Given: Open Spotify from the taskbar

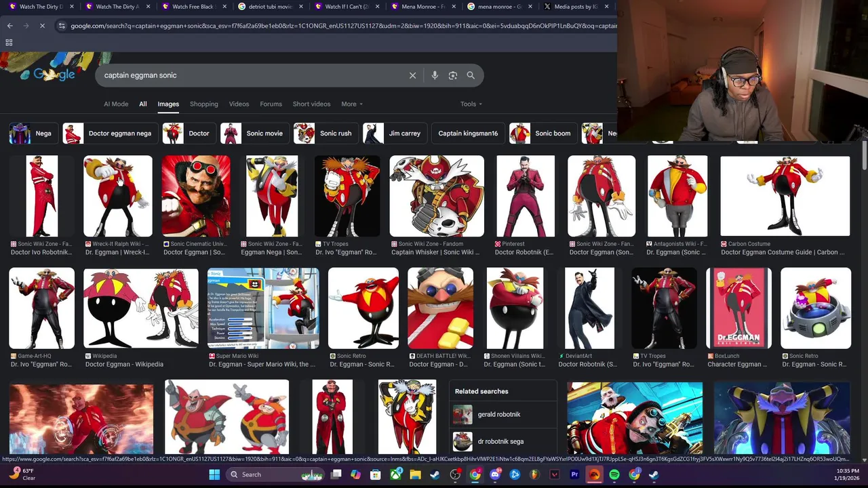Looking at the screenshot, I should pos(614,474).
